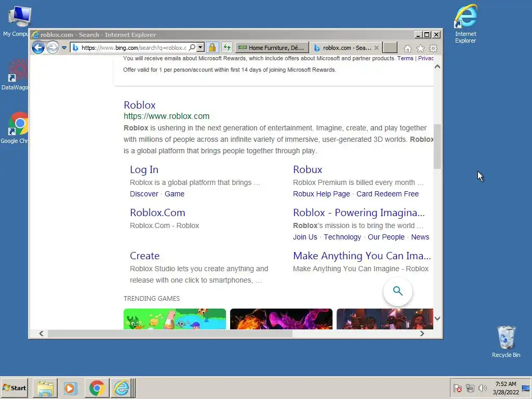Viewport: 532px width, 399px height.
Task: Click the Internet Explorer taskbar button
Action: [x=122, y=388]
